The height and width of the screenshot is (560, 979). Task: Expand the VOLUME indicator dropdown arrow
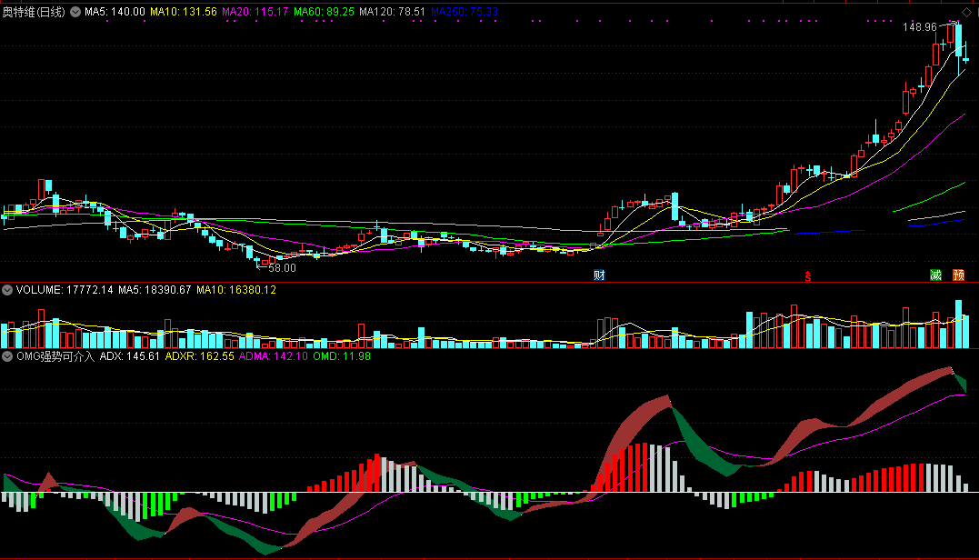[x=7, y=290]
